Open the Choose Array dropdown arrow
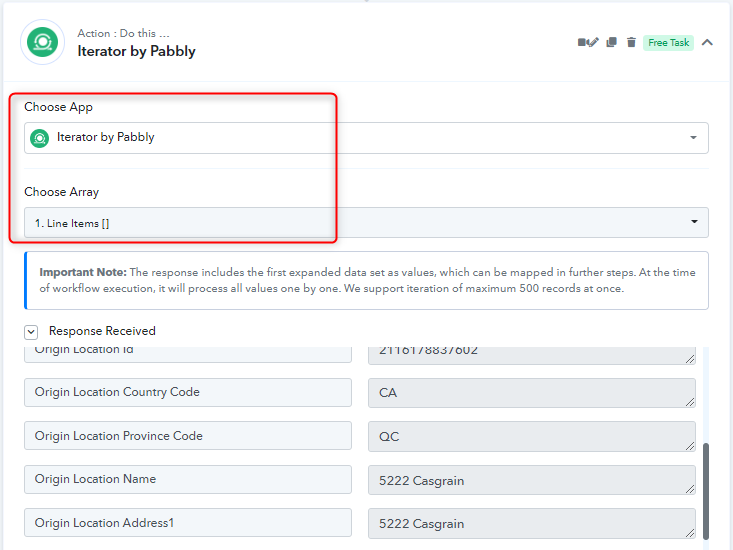Viewport: 733px width, 550px height. [x=694, y=222]
